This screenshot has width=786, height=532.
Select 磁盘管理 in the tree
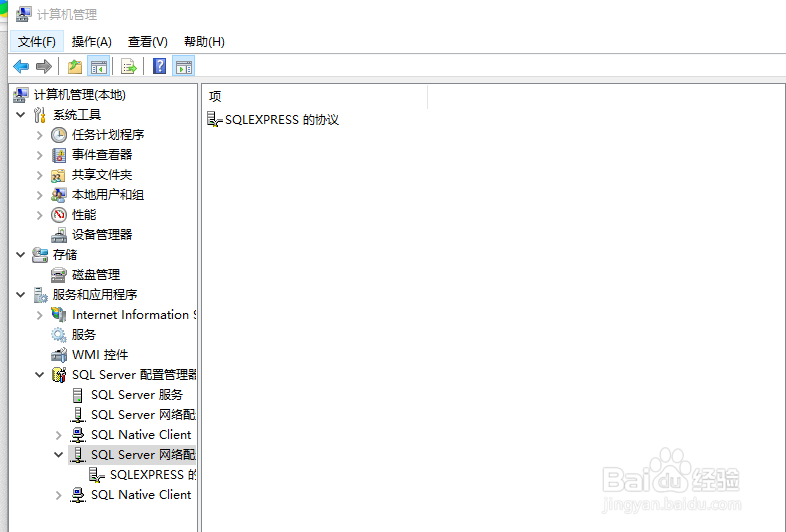click(96, 275)
